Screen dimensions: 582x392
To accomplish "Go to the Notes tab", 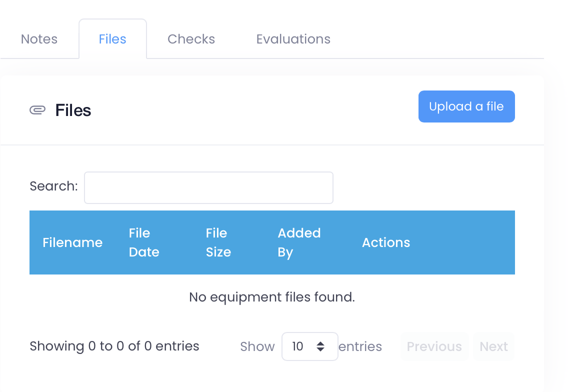I will click(x=39, y=38).
